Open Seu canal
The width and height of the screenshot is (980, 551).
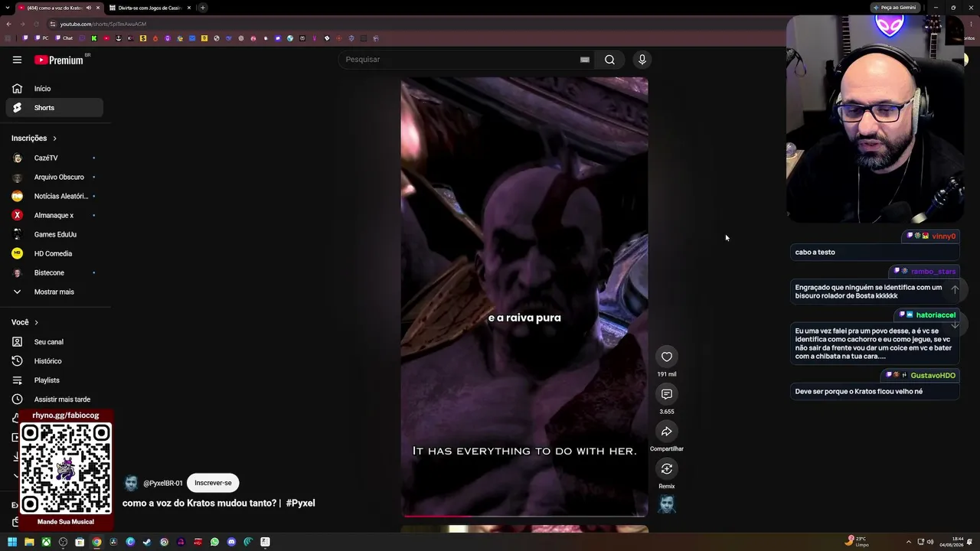coord(54,342)
